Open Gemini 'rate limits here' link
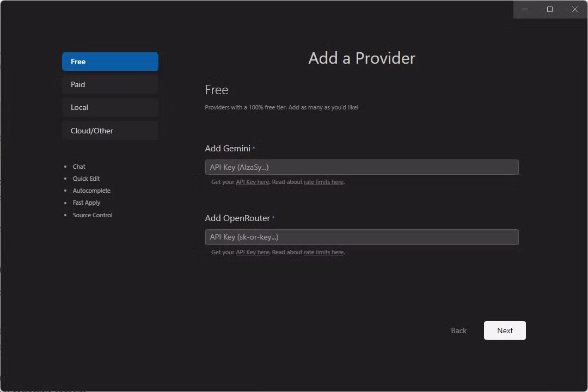The height and width of the screenshot is (392, 588). point(323,182)
